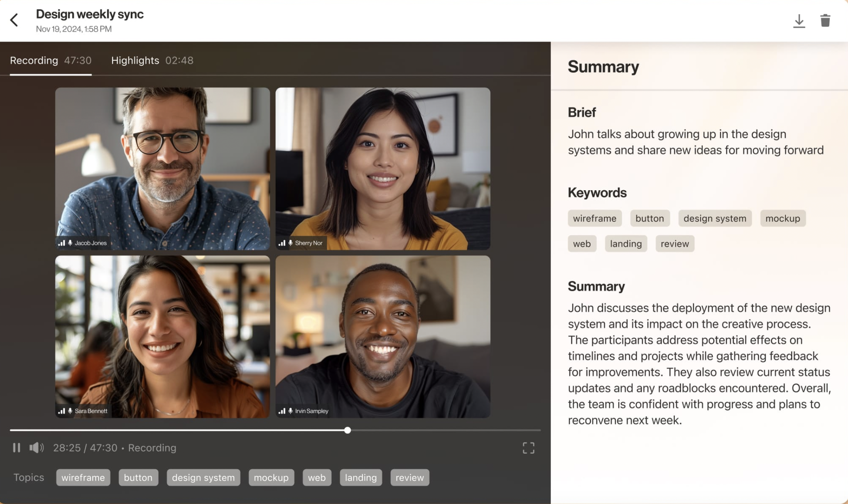Jump to wireframe topic chip

(83, 477)
